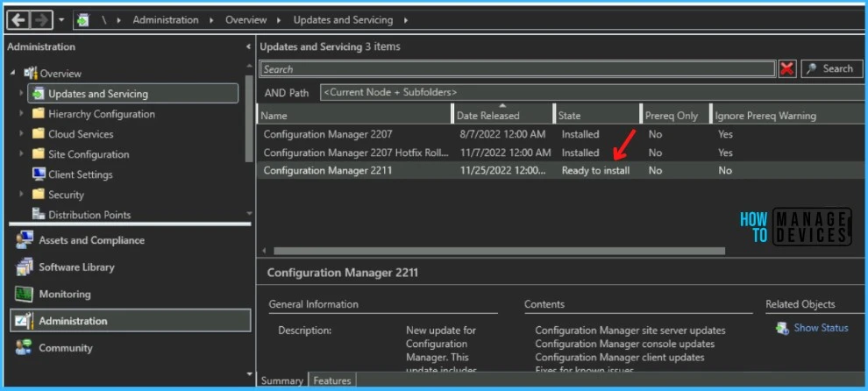Expand the Updates and Servicing node
The height and width of the screenshot is (391, 868).
tap(21, 94)
